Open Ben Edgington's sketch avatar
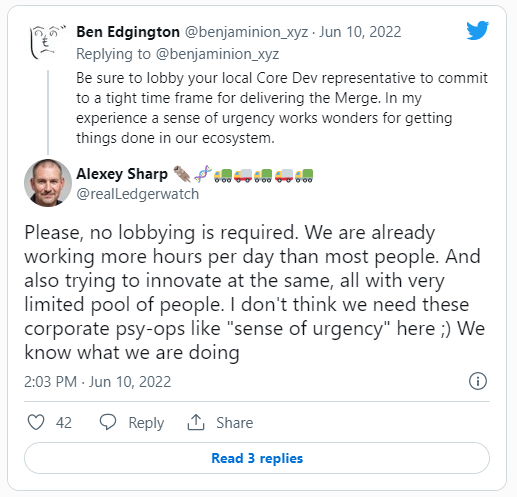 48,43
